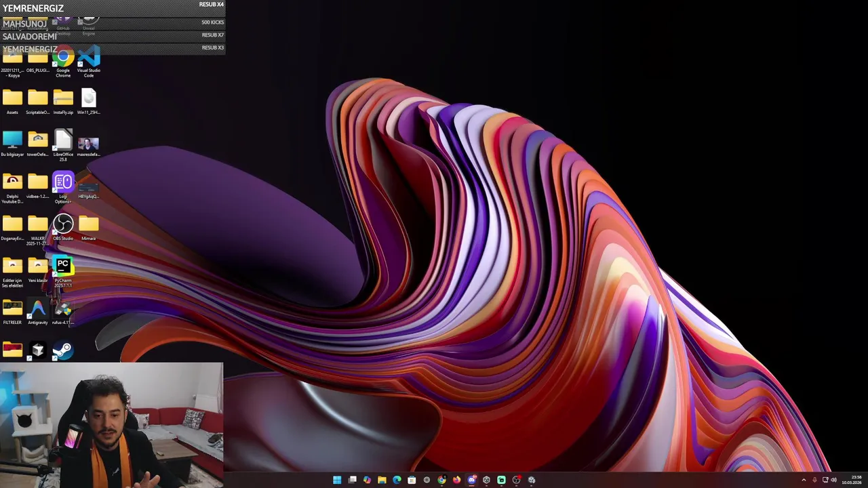This screenshot has height=488, width=868.
Task: Select the DoganayEv... folder
Action: [12, 228]
